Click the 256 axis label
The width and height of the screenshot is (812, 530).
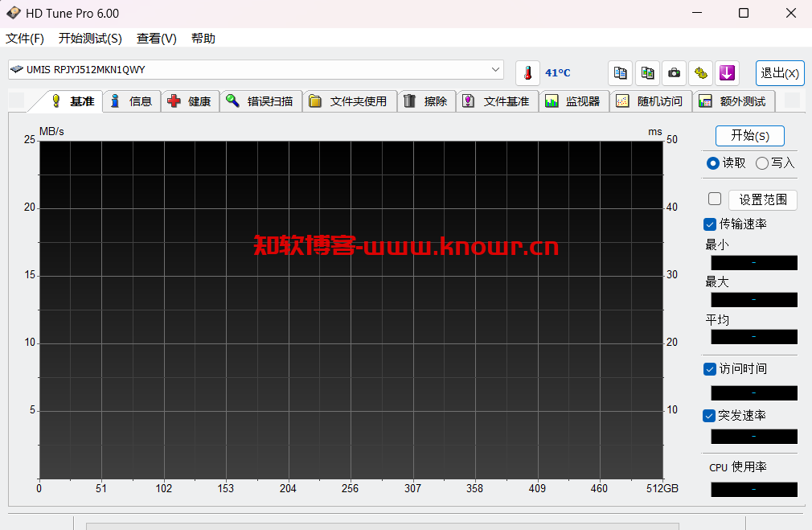coord(350,488)
